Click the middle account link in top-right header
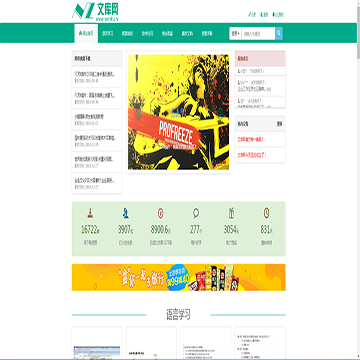Image resolution: width=360 pixels, height=360 pixels. (264, 15)
